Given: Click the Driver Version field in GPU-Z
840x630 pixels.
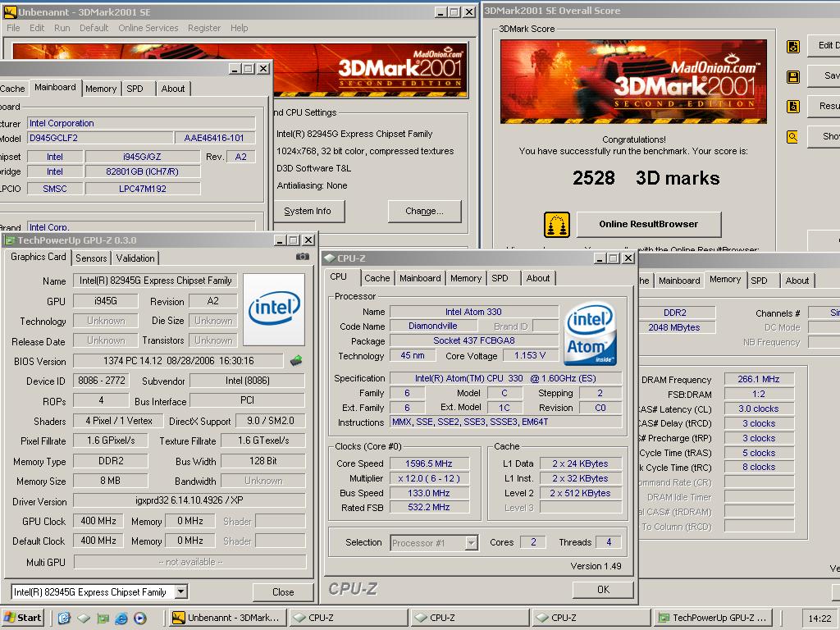Looking at the screenshot, I should (x=189, y=500).
